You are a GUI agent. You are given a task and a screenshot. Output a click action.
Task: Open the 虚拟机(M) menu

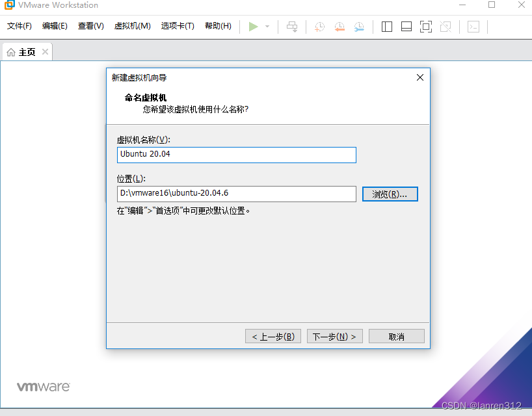click(132, 26)
